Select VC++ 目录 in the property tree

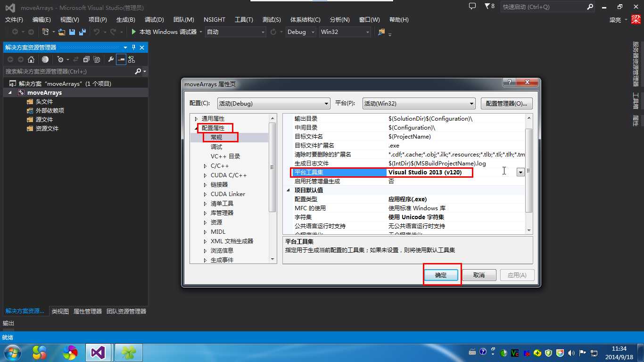point(225,156)
